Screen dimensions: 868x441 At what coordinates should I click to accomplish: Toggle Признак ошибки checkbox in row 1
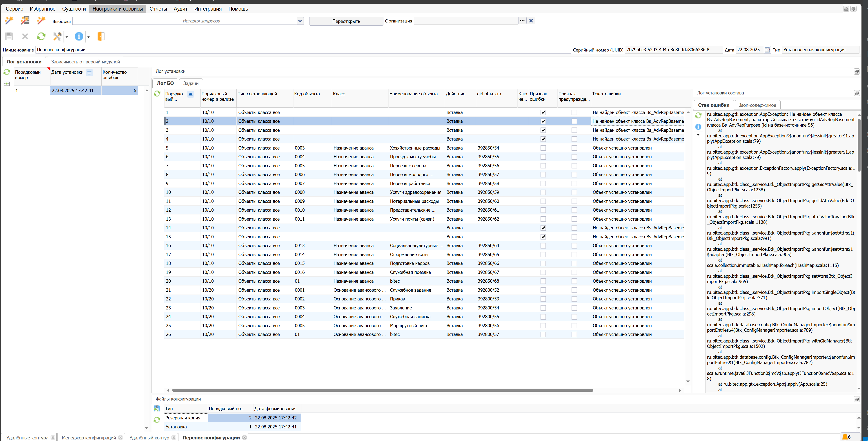coord(543,113)
